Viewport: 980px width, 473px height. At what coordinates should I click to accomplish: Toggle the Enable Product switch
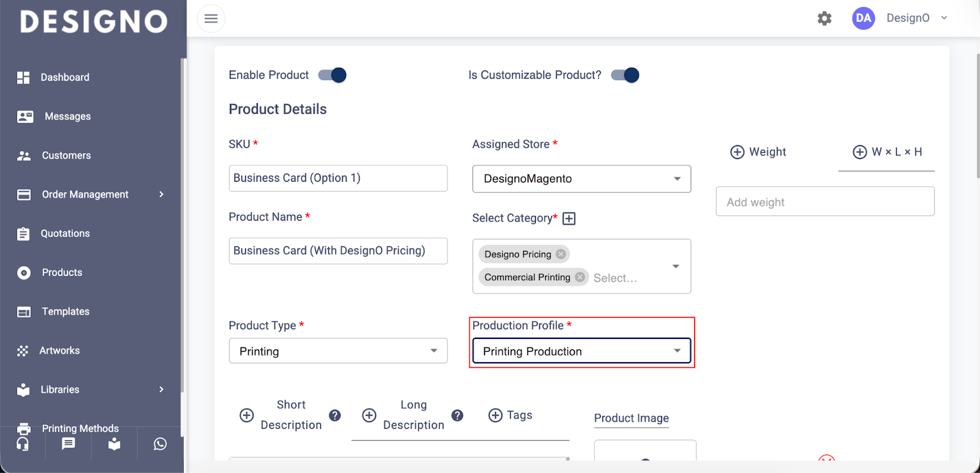(x=333, y=75)
